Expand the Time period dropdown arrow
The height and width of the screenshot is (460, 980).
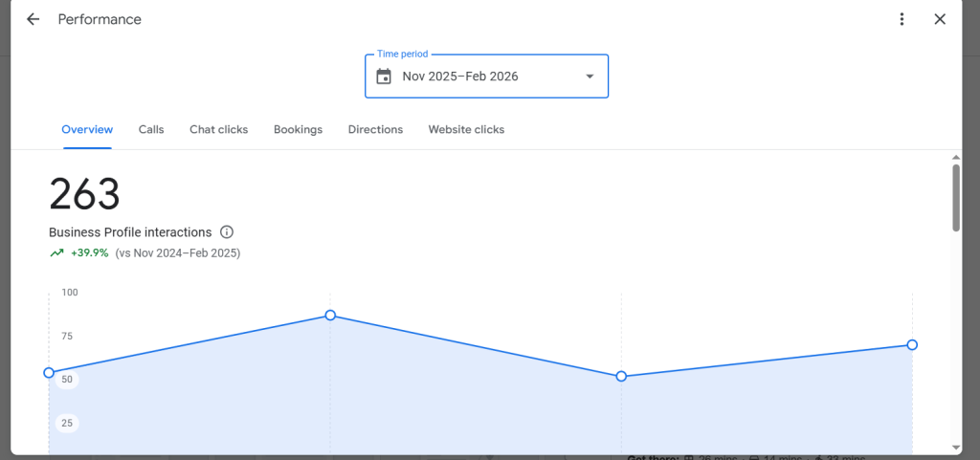pyautogui.click(x=590, y=77)
